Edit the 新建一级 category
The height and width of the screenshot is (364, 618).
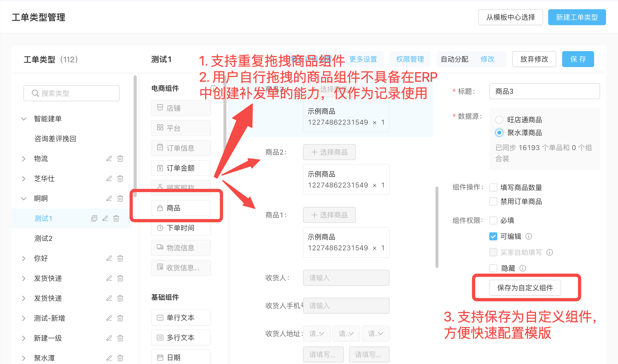(109, 338)
